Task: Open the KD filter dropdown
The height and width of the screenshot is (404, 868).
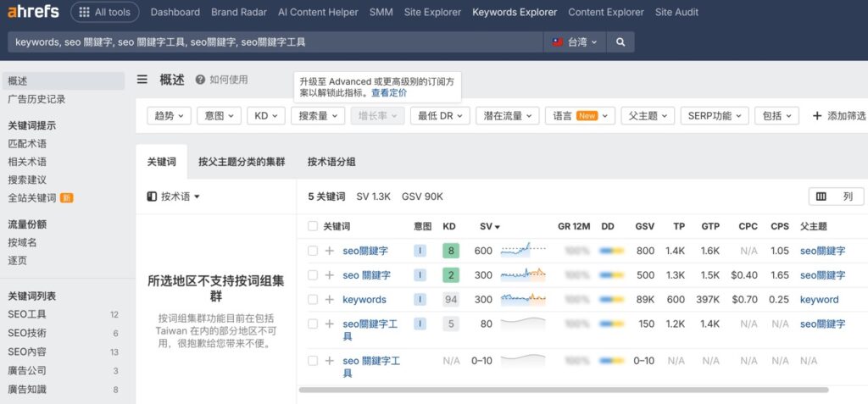Action: (x=266, y=116)
